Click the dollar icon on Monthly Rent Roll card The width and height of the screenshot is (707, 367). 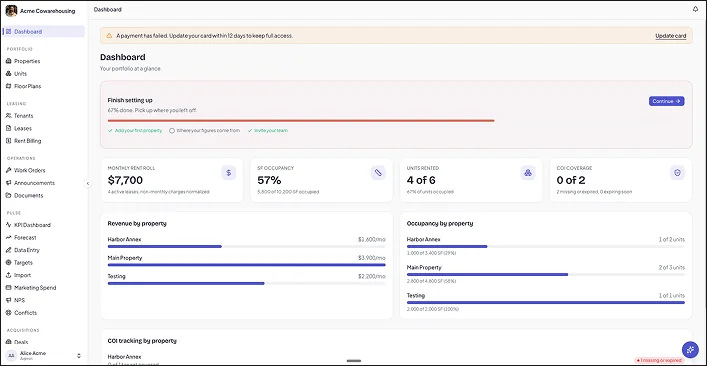pyautogui.click(x=229, y=173)
